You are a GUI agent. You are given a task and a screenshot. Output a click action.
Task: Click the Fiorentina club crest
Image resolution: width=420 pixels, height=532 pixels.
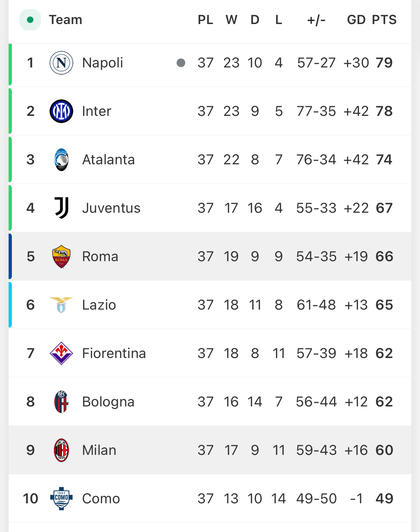[61, 353]
